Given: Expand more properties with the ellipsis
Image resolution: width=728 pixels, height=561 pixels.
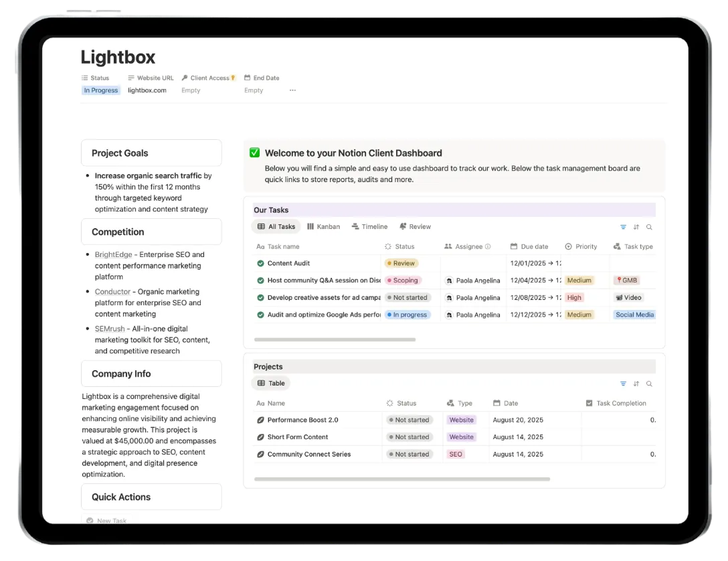Looking at the screenshot, I should (x=292, y=90).
